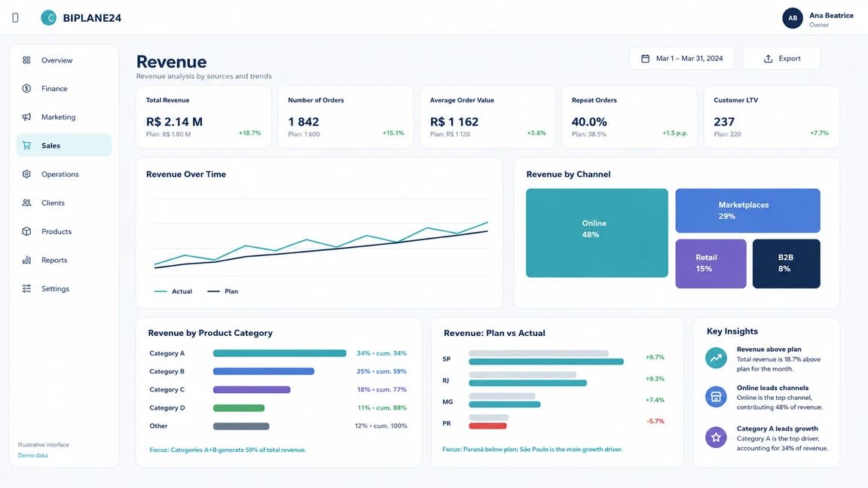Image resolution: width=868 pixels, height=488 pixels.
Task: Click the B2B 8% channel tile
Action: (786, 264)
